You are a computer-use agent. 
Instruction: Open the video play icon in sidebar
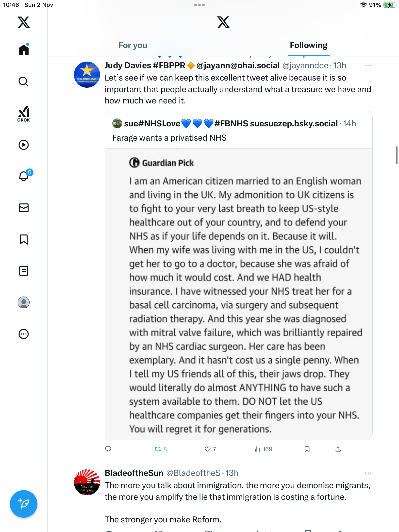click(24, 145)
